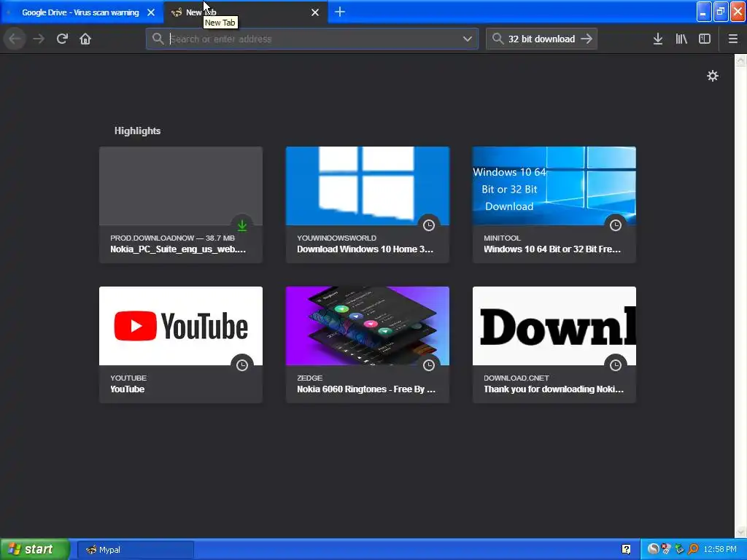Open the Nokia_PC_Suite_eng_us_web download link
The width and height of the screenshot is (747, 560).
point(178,249)
